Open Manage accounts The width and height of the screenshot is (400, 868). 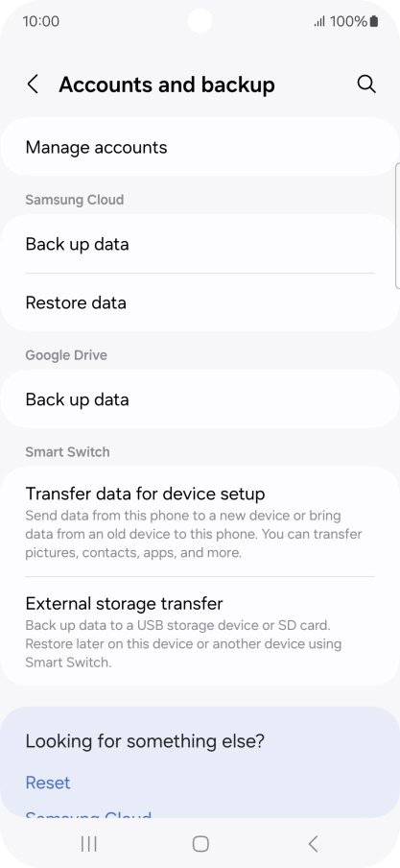(x=200, y=147)
